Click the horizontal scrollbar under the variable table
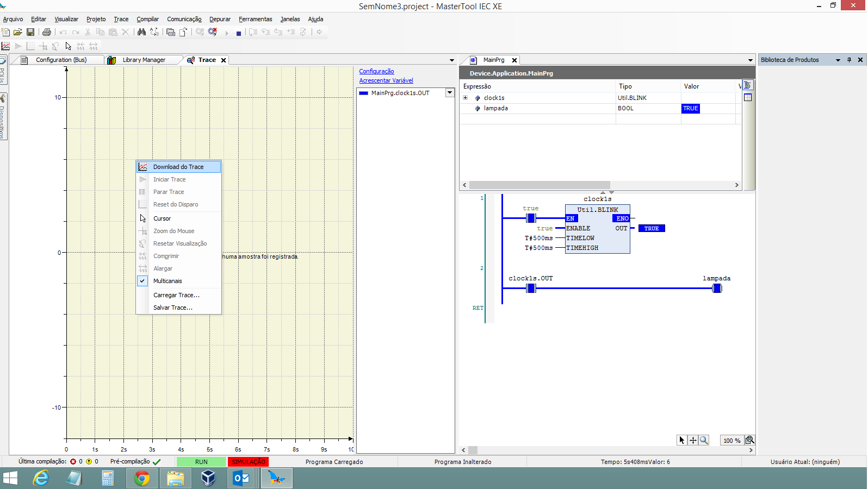868x489 pixels. pos(540,185)
